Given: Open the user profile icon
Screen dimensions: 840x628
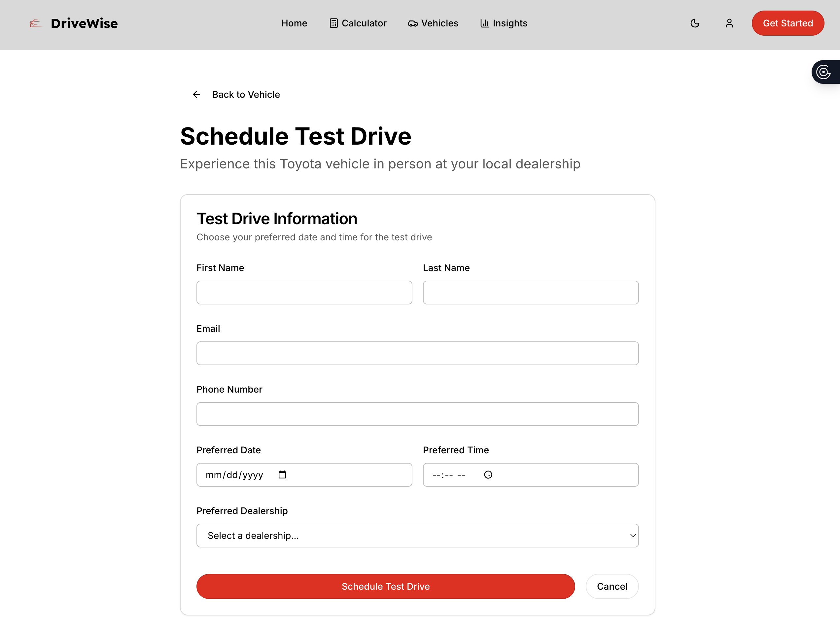Looking at the screenshot, I should click(x=729, y=23).
